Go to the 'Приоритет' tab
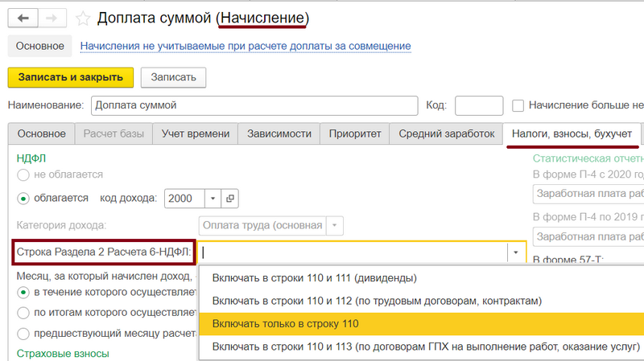The height and width of the screenshot is (361, 644). pyautogui.click(x=354, y=133)
